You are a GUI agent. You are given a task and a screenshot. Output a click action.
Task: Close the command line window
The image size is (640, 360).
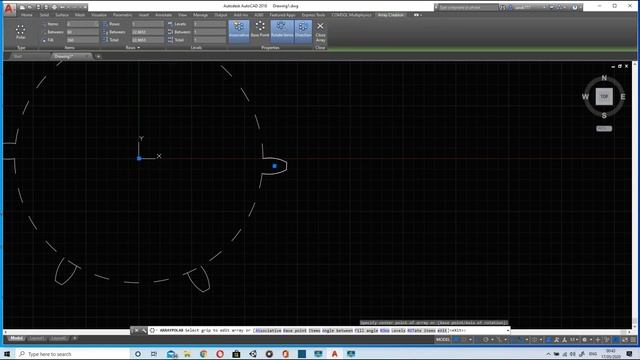point(136,331)
